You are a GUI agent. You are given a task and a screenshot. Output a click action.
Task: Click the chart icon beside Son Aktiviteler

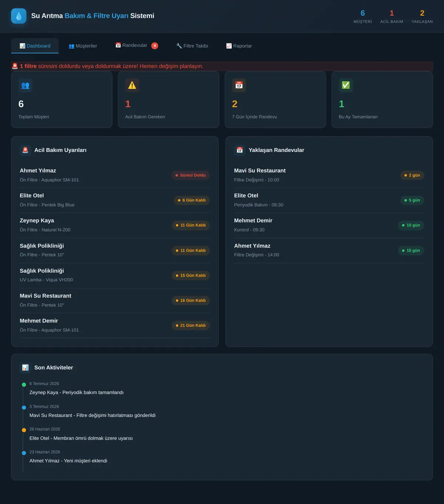[x=25, y=367]
